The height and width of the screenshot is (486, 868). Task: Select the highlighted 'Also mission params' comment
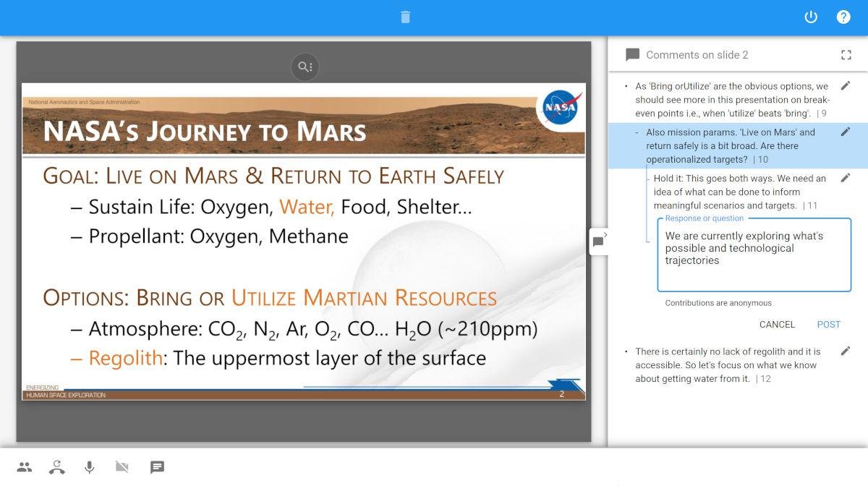738,146
